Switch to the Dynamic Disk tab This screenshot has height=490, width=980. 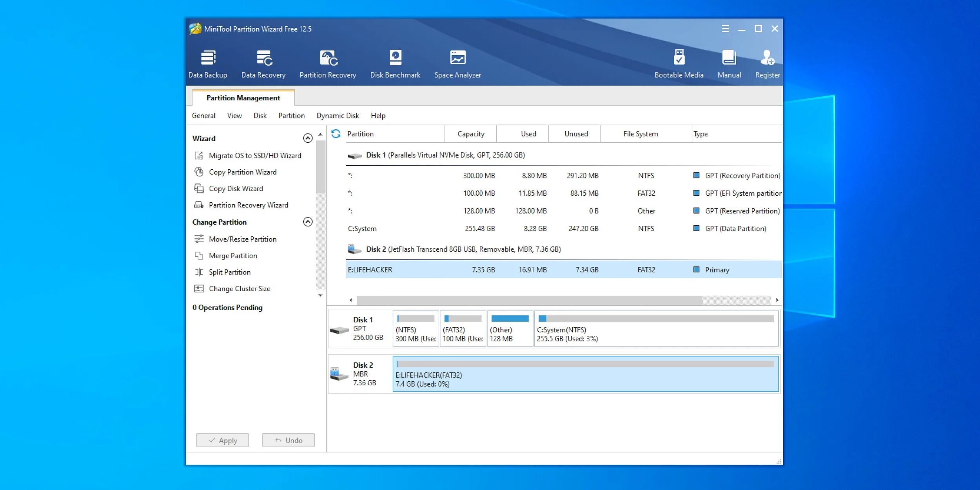point(338,115)
